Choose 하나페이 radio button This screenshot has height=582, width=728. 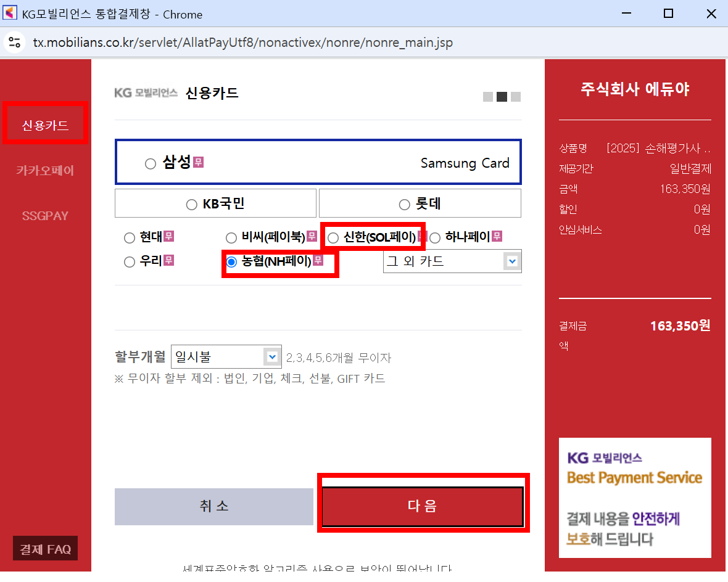tap(434, 238)
